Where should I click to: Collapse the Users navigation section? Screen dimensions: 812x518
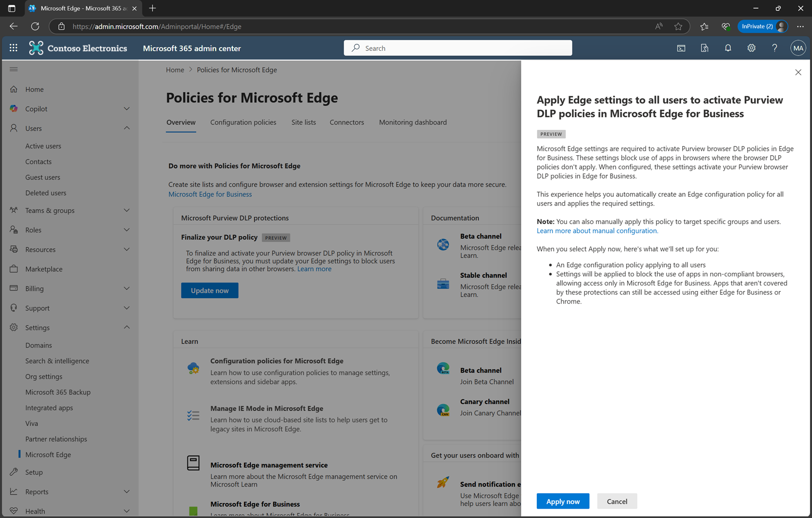[126, 128]
